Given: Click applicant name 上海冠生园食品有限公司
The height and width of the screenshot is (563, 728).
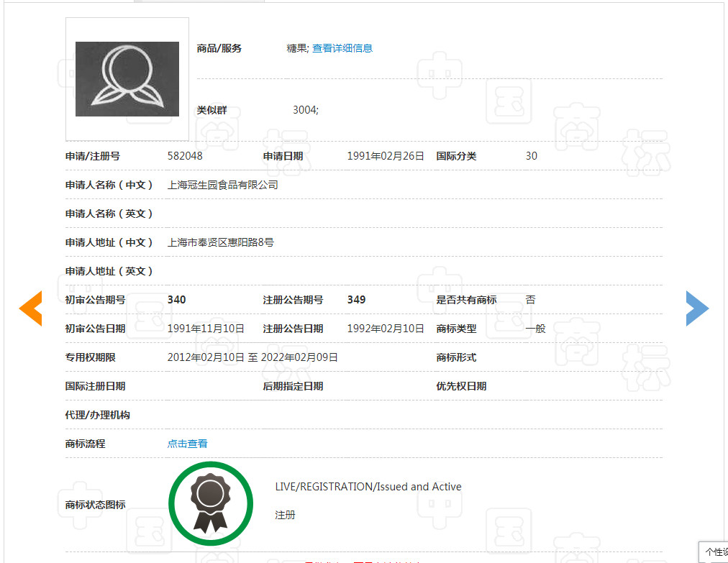Looking at the screenshot, I should 222,185.
